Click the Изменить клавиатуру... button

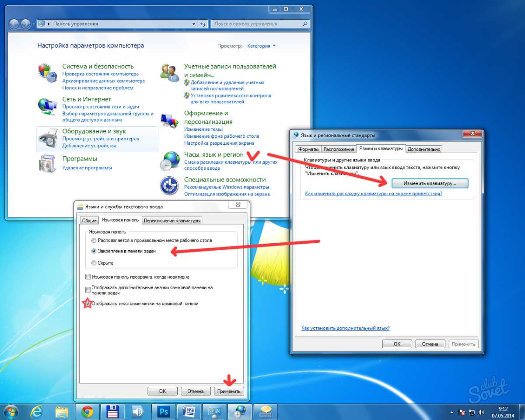[430, 183]
